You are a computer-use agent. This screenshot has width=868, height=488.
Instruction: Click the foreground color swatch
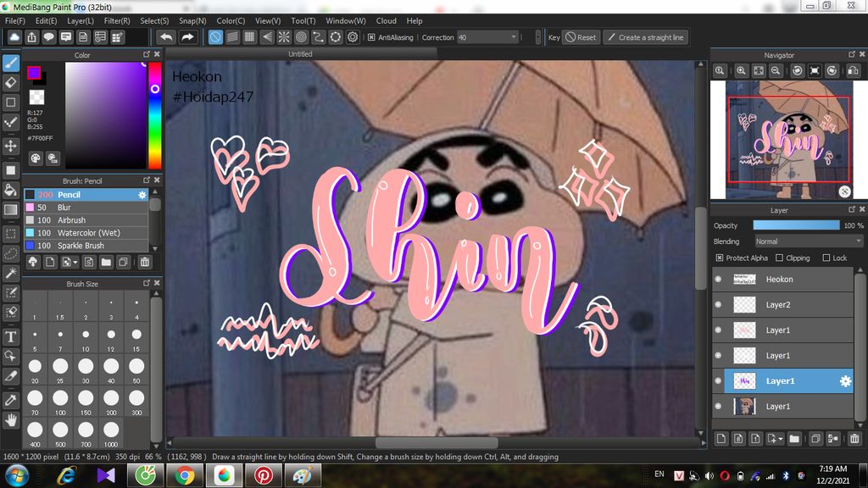(x=34, y=73)
